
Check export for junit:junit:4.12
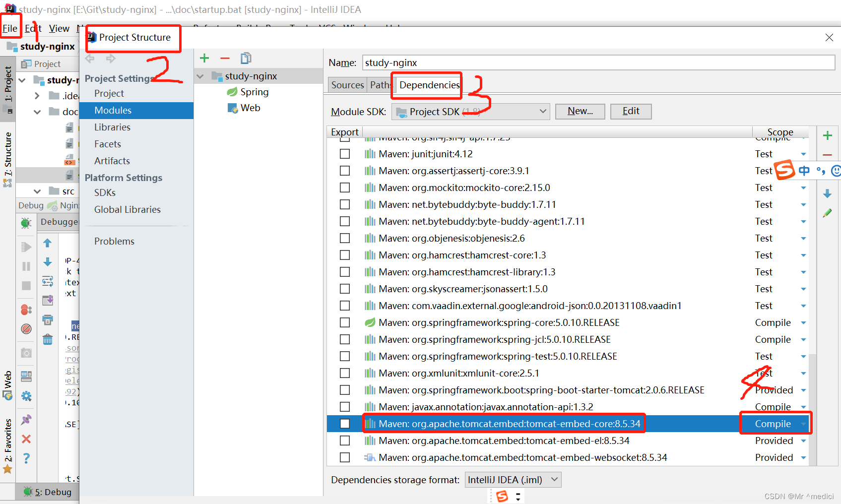click(x=345, y=154)
